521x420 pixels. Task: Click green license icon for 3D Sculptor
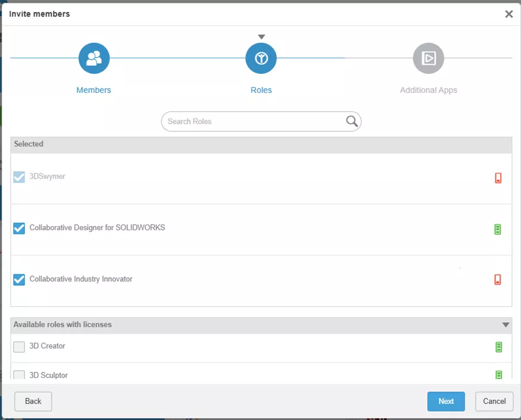tap(498, 375)
